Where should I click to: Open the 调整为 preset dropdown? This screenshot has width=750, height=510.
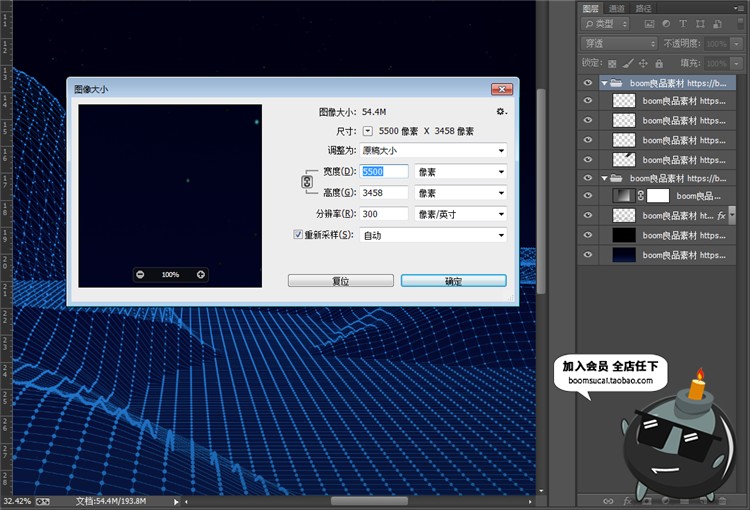[432, 150]
